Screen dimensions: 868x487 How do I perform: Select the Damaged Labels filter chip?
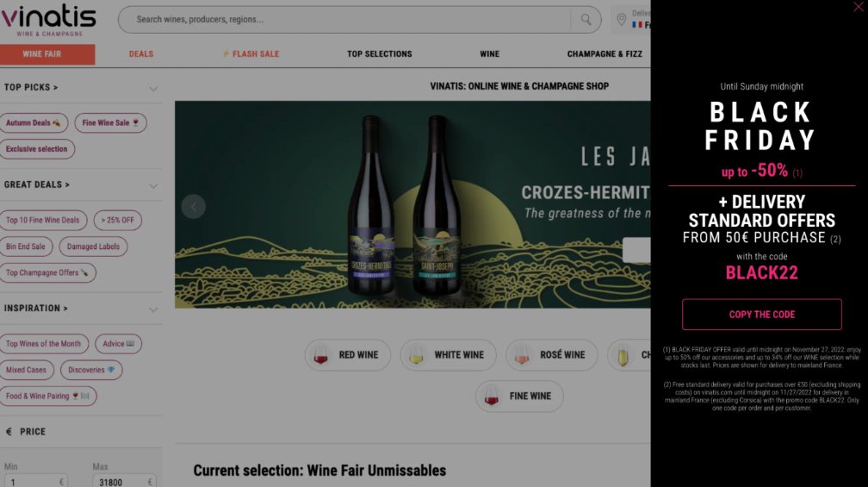(93, 247)
